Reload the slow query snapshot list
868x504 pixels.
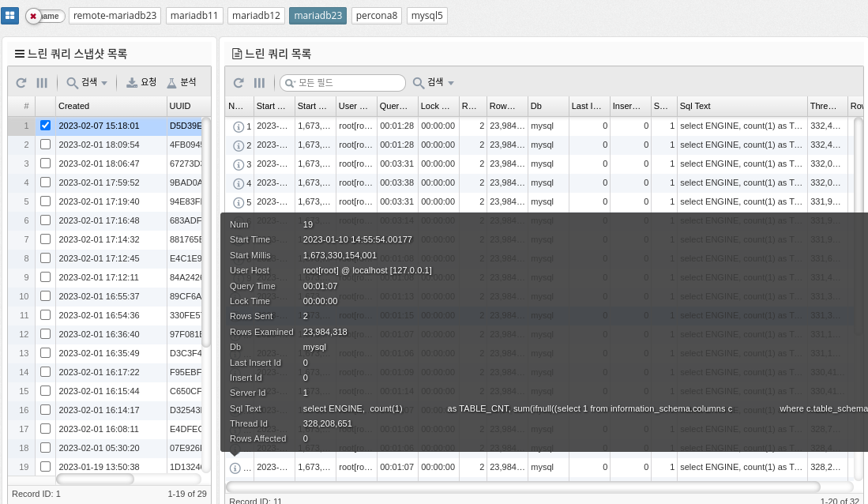[x=21, y=83]
